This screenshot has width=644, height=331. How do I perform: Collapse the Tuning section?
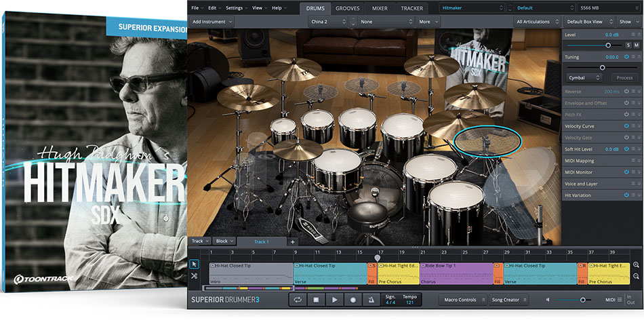(639, 57)
